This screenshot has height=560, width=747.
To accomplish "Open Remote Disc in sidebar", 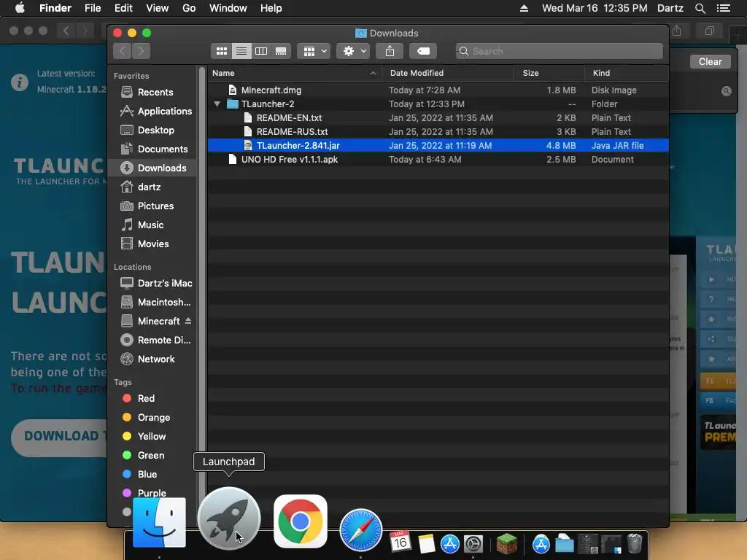I will click(152, 340).
